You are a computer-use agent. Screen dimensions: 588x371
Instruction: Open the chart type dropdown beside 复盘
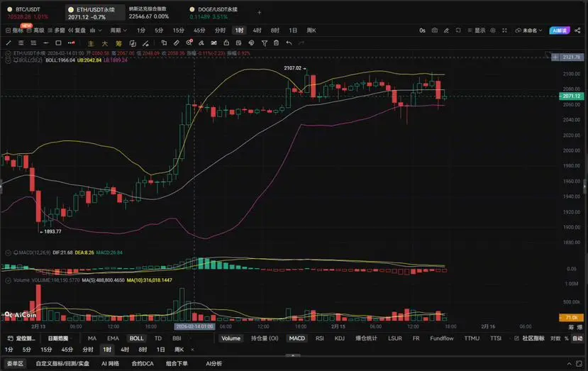click(x=96, y=31)
